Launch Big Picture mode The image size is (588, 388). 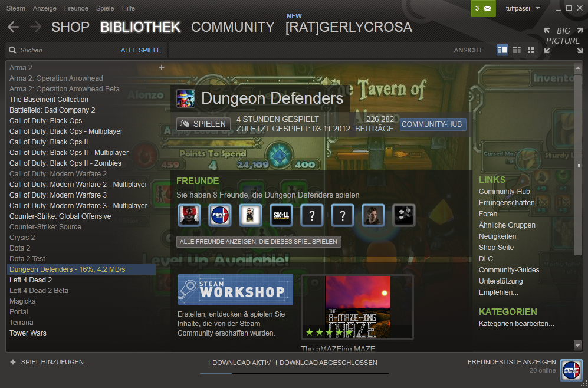[563, 40]
